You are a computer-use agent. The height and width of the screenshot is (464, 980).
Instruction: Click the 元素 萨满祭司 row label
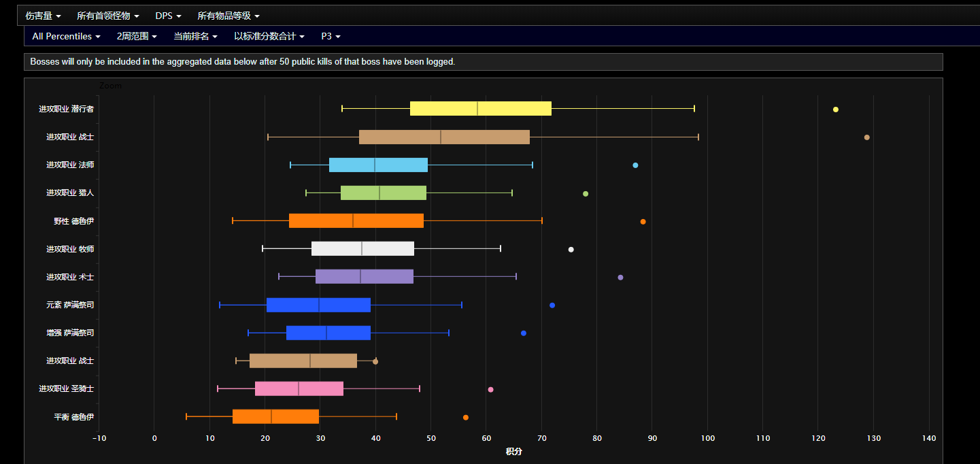(x=70, y=305)
